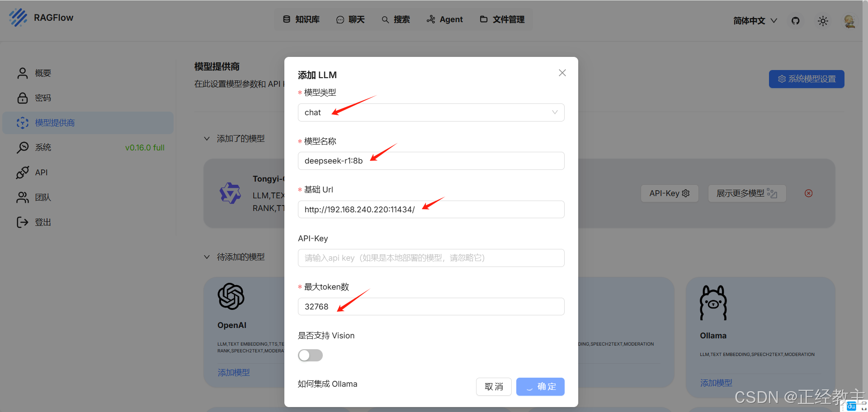This screenshot has width=868, height=412.
Task: Click 添加模型 under Ollama
Action: coord(716,383)
